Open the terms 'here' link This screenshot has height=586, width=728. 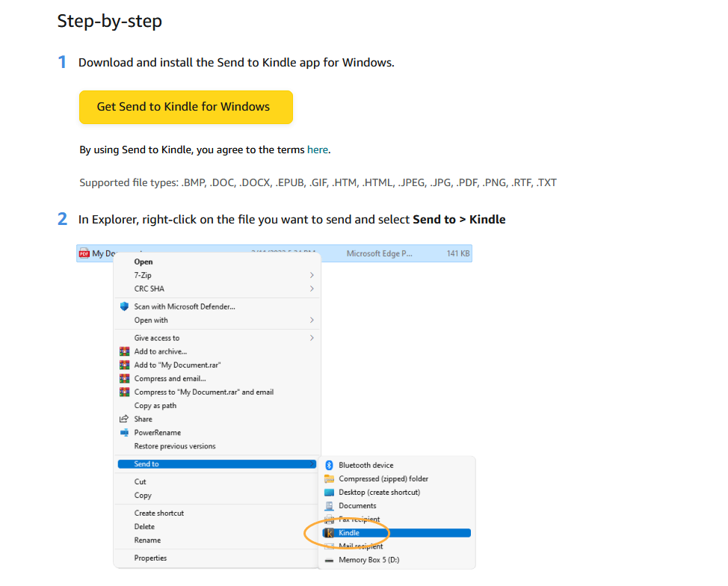click(317, 149)
